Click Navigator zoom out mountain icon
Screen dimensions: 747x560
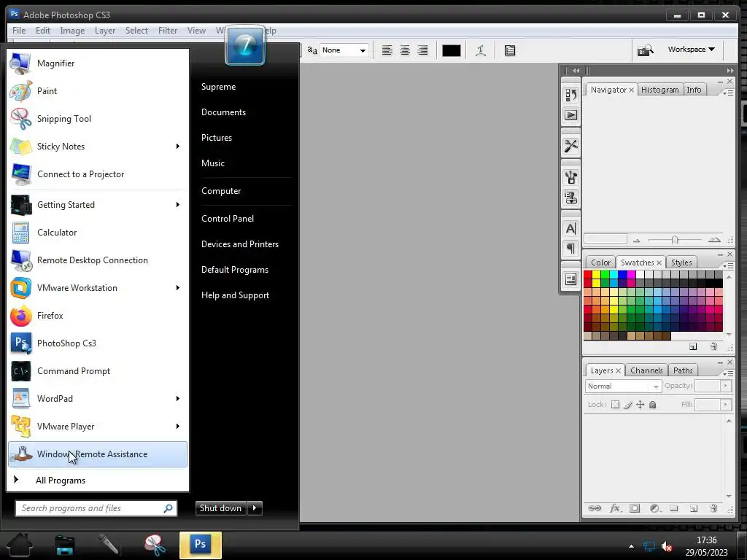tap(636, 241)
